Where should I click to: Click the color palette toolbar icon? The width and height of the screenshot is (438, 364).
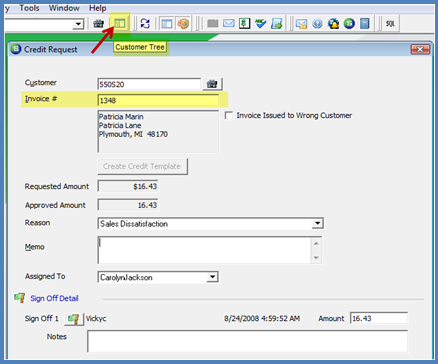tap(183, 24)
